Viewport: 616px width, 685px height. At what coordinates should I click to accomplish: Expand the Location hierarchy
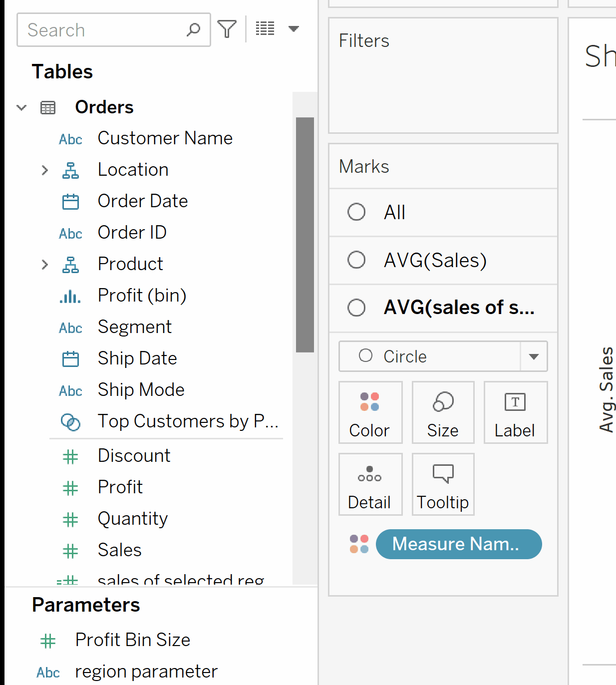pos(45,170)
